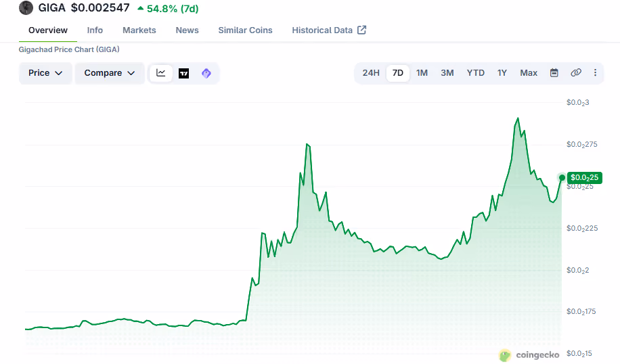Viewport: 620px width, 364px height.
Task: Open the three-dot more options menu
Action: tap(595, 72)
